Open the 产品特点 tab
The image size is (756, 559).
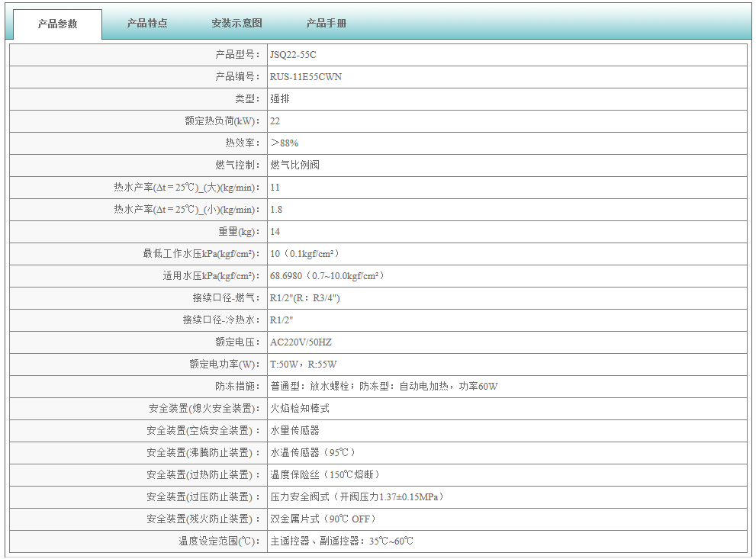147,23
